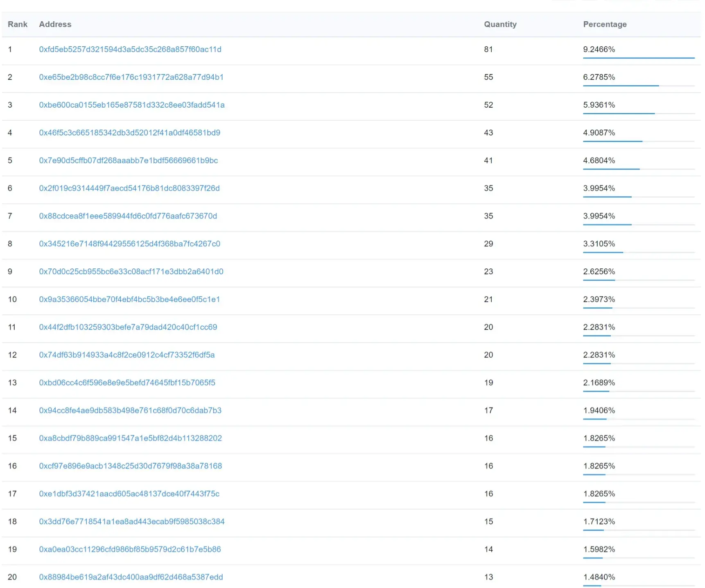Click the Address column header

(55, 25)
